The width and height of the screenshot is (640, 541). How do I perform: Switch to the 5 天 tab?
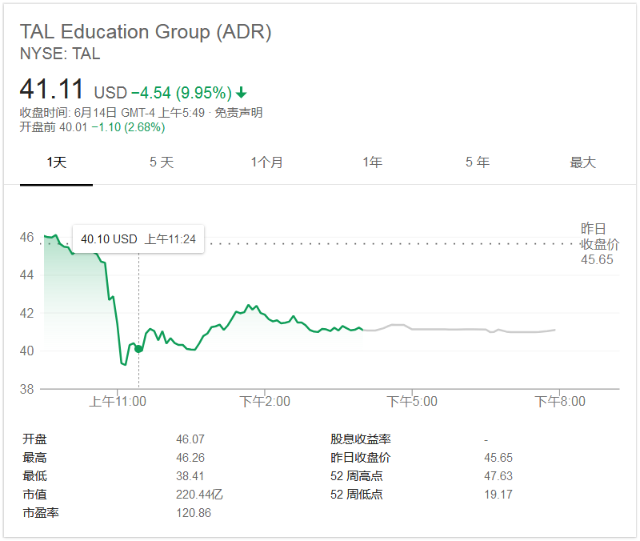point(161,162)
